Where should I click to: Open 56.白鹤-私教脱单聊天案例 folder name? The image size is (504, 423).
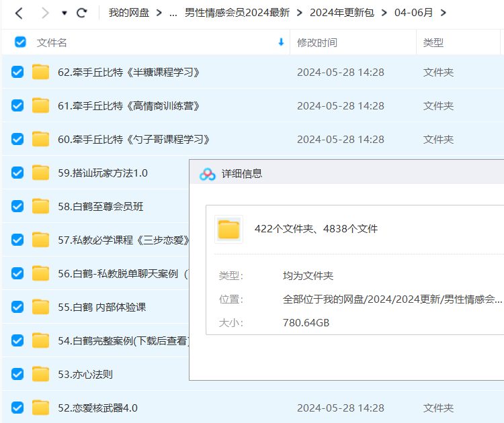(x=124, y=274)
